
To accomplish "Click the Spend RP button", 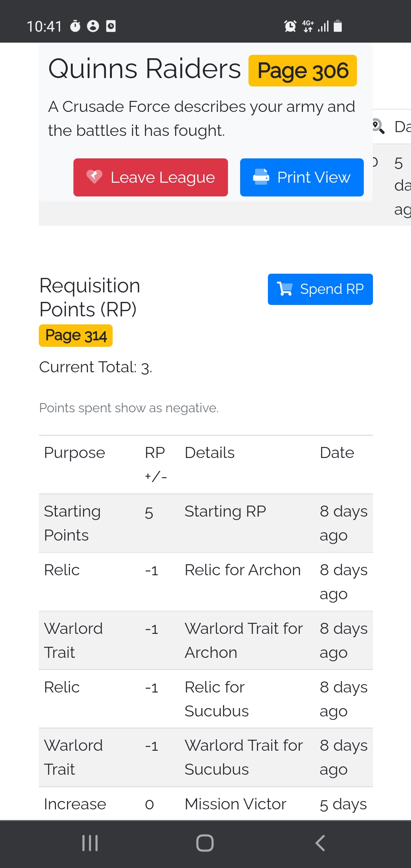I will pos(320,289).
